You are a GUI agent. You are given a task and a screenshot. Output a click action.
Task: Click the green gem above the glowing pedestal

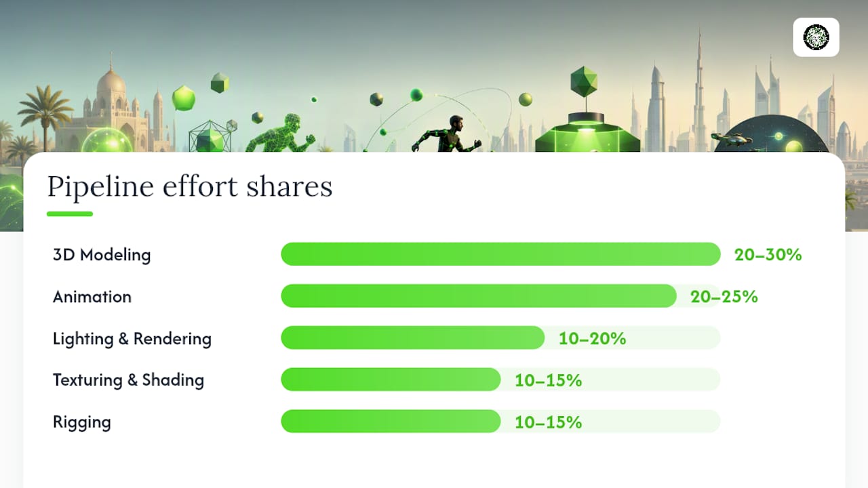[583, 81]
